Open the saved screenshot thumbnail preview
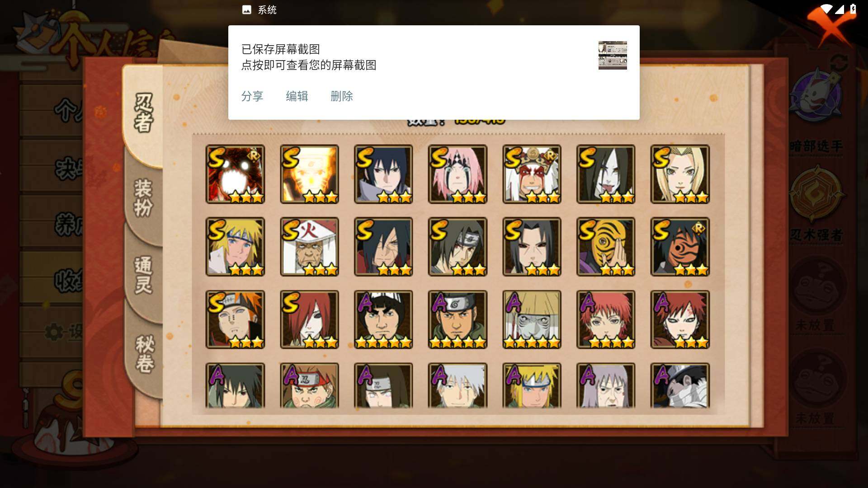 point(613,55)
